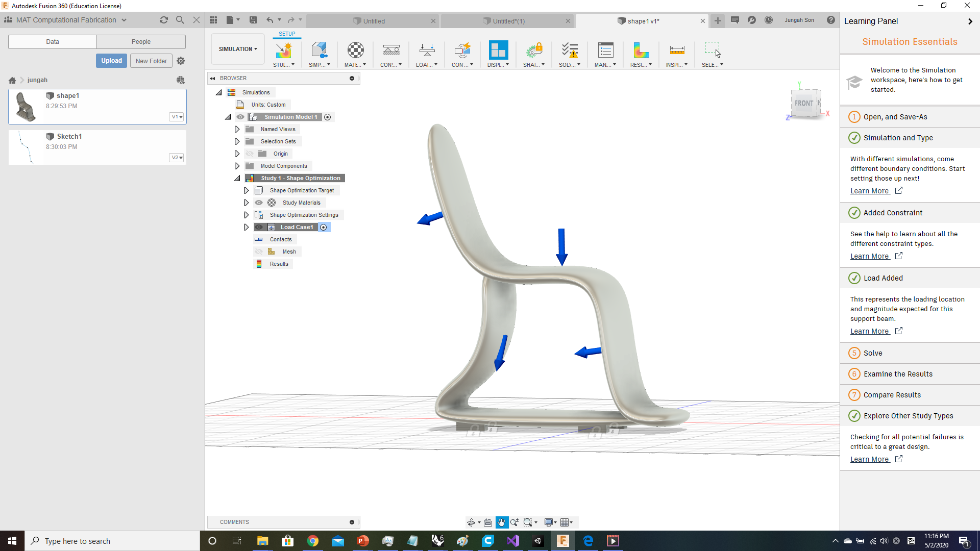Select the Inspect measurement tool
This screenshot has width=980, height=551.
point(677,51)
